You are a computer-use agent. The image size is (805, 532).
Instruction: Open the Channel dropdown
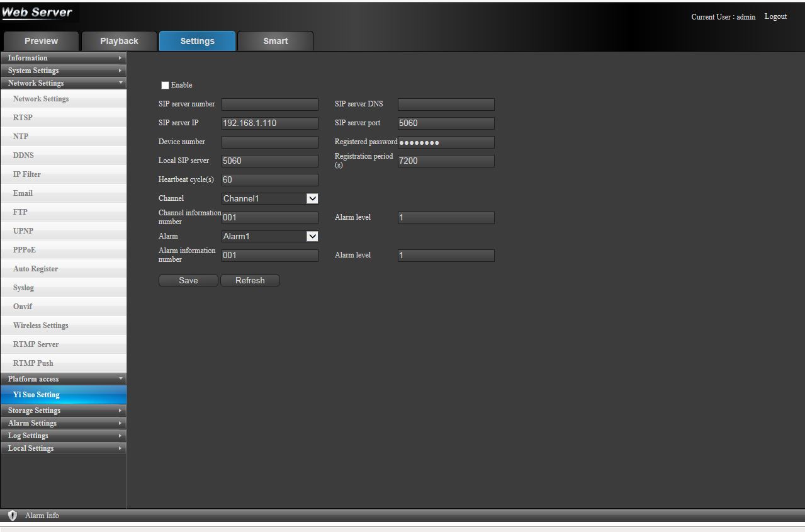click(270, 199)
